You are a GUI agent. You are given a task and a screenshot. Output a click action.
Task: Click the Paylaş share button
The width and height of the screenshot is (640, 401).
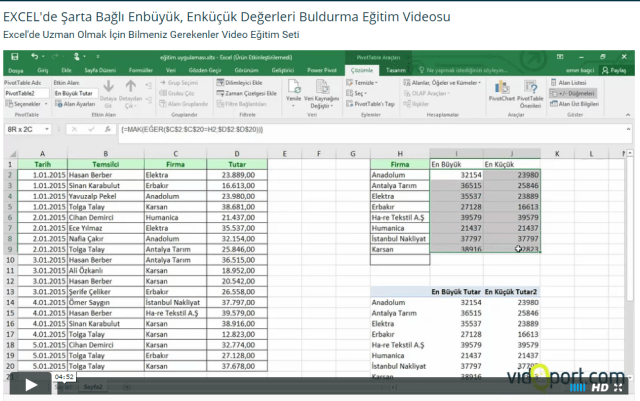click(614, 70)
